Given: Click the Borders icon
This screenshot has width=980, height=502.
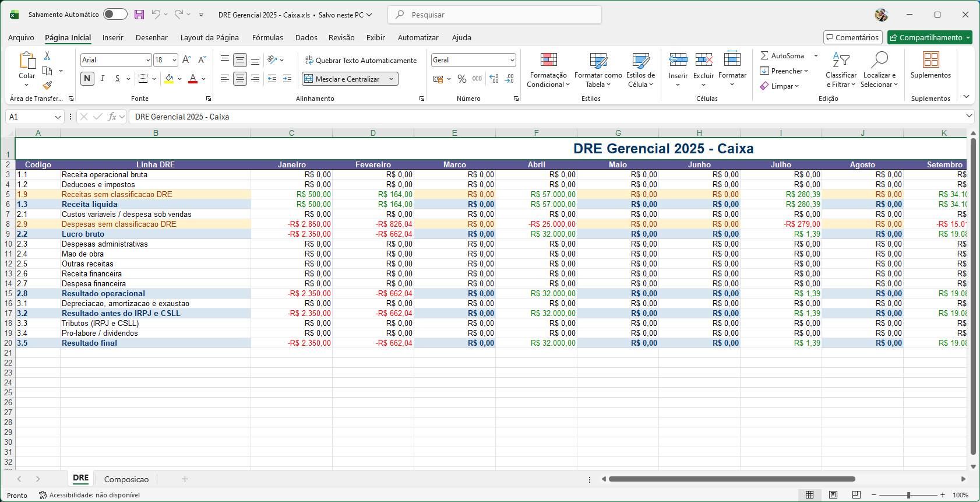Looking at the screenshot, I should point(143,79).
